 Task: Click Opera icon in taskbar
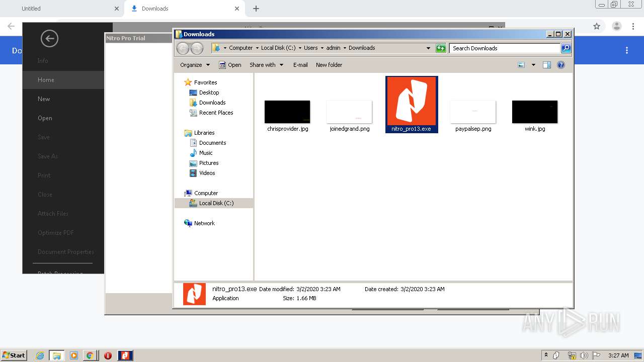click(x=108, y=355)
